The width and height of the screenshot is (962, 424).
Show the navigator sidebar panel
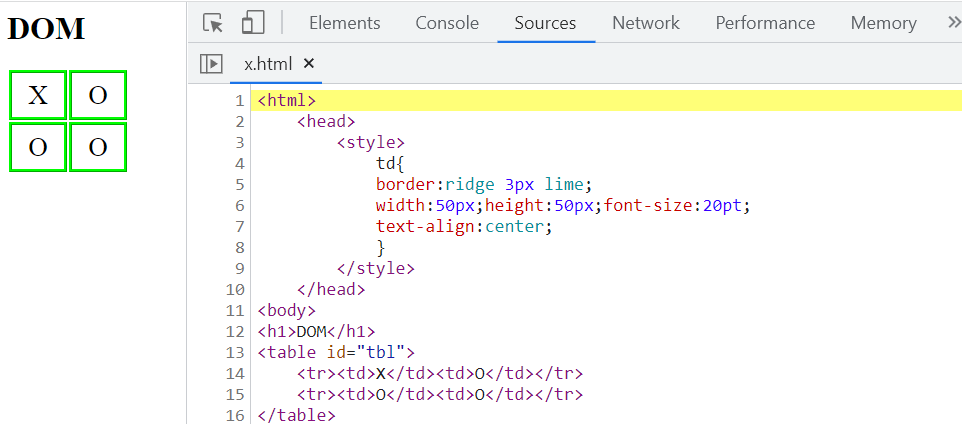[211, 64]
